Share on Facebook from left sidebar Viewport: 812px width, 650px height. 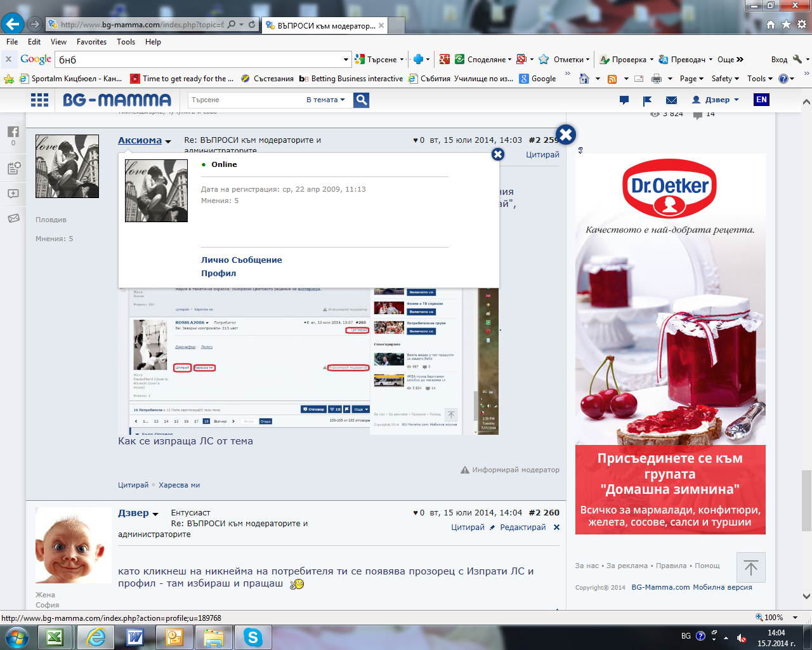(13, 132)
